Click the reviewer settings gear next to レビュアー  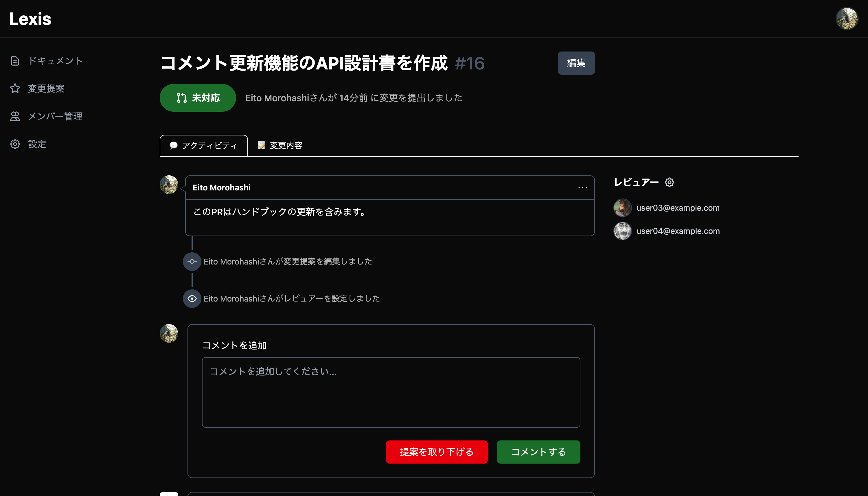click(x=670, y=182)
